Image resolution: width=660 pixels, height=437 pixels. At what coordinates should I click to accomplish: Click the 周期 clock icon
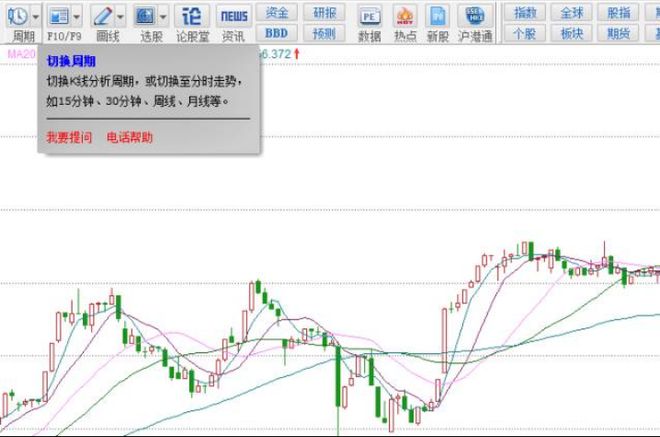17,16
